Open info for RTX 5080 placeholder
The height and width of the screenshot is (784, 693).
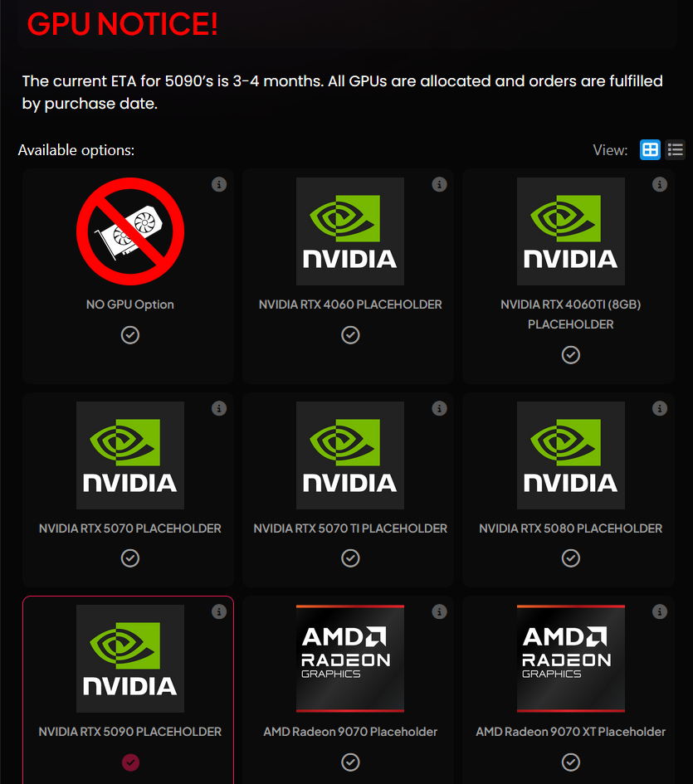pyautogui.click(x=660, y=408)
